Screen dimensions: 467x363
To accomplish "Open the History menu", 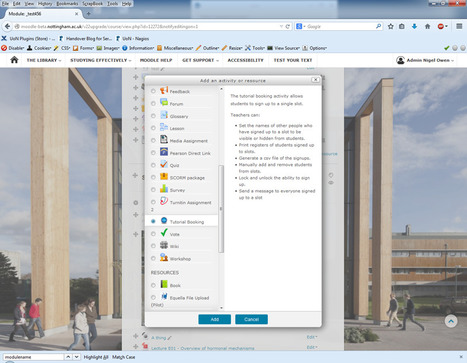I will (x=45, y=4).
